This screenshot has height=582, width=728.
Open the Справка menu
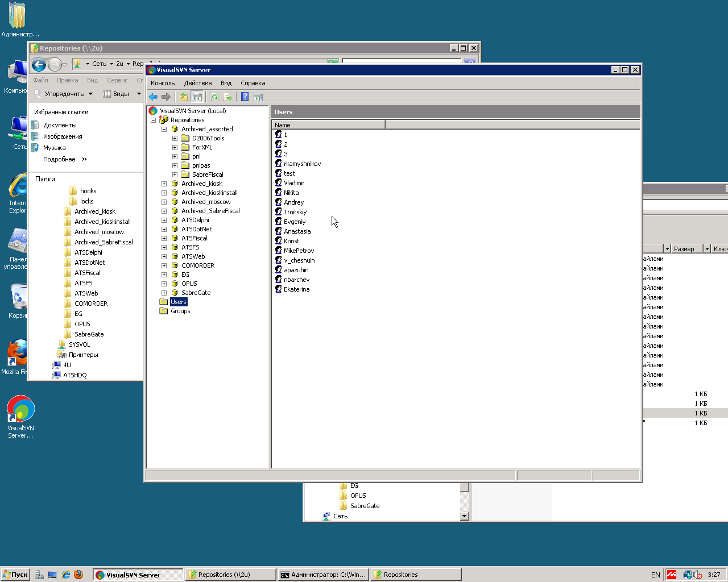pos(253,83)
